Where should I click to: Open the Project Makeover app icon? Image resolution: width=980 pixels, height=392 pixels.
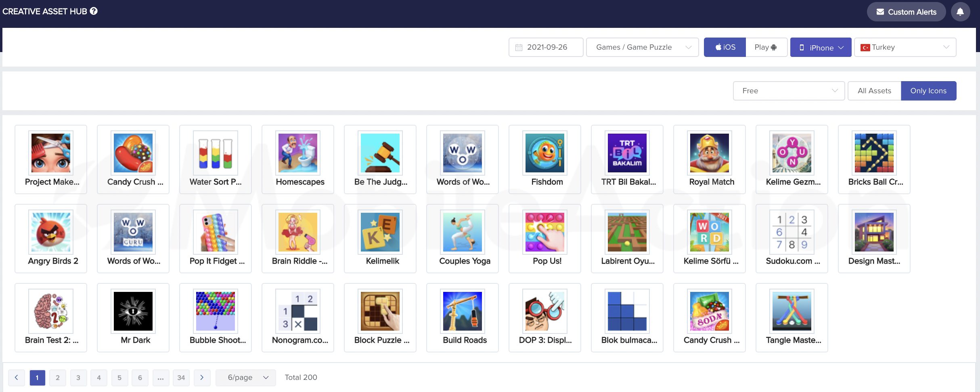51,153
